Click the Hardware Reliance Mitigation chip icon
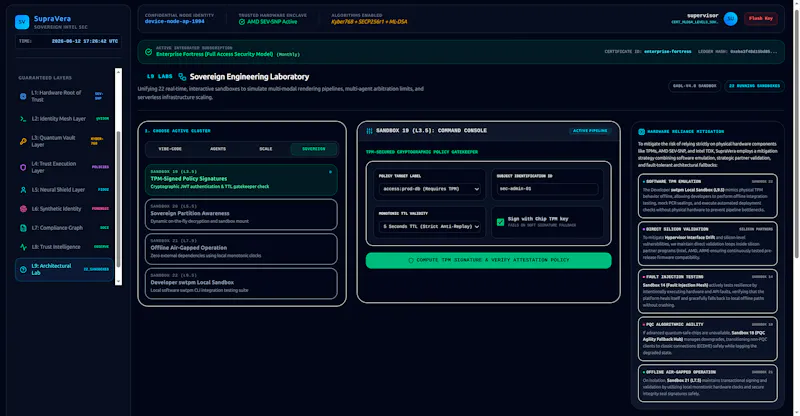This screenshot has height=416, width=800. (x=641, y=131)
